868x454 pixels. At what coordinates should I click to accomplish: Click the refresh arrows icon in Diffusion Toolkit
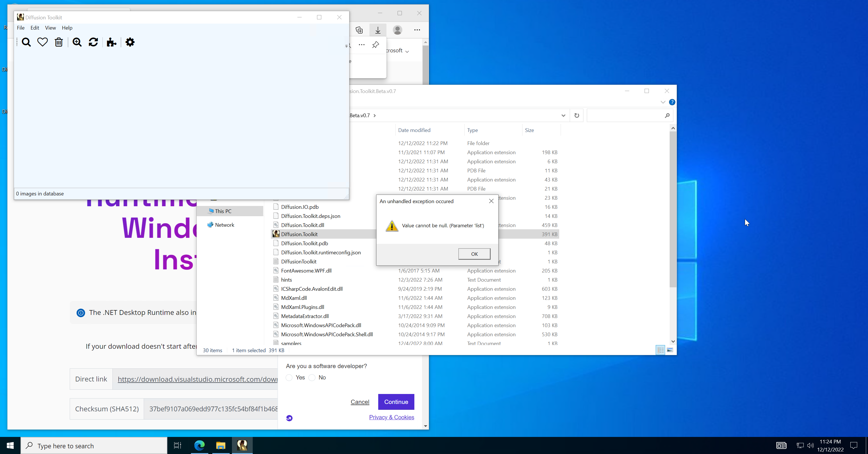coord(93,42)
